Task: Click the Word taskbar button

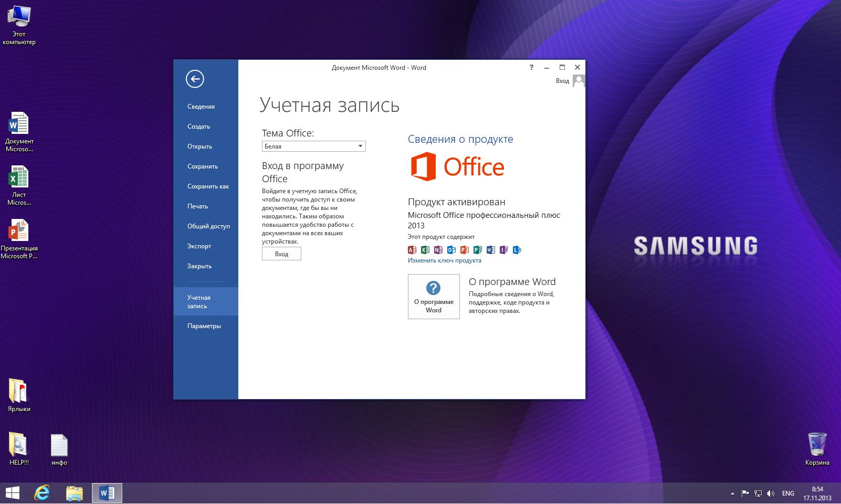Action: pos(107,493)
